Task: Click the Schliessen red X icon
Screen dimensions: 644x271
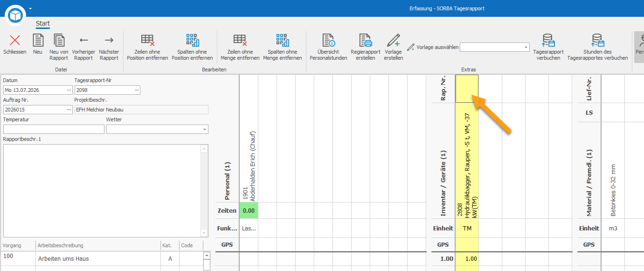Action: point(15,40)
